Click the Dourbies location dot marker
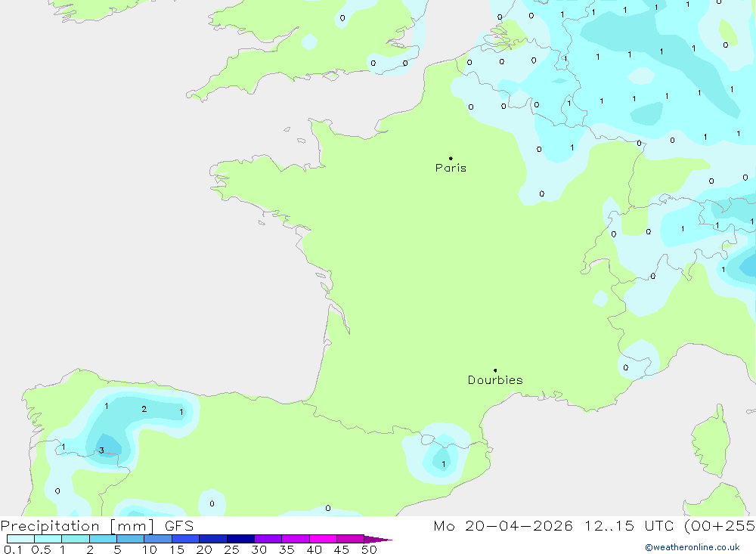Viewport: 756px width, 554px height. tap(495, 370)
